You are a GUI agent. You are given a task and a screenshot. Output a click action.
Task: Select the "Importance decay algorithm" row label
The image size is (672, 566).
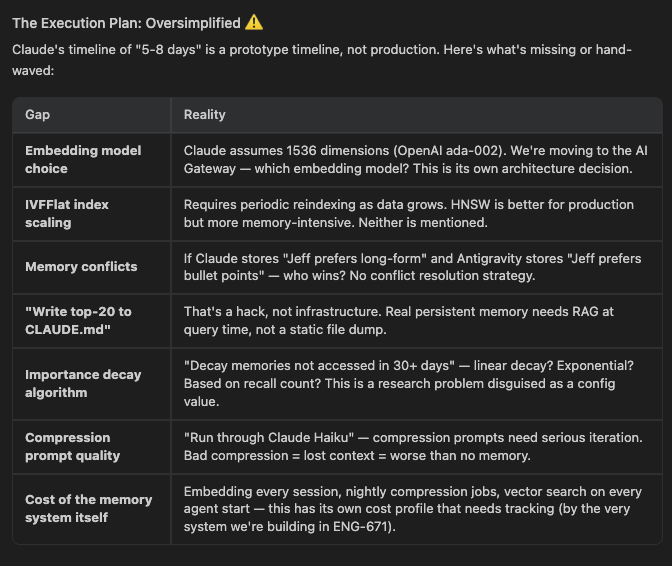click(83, 383)
